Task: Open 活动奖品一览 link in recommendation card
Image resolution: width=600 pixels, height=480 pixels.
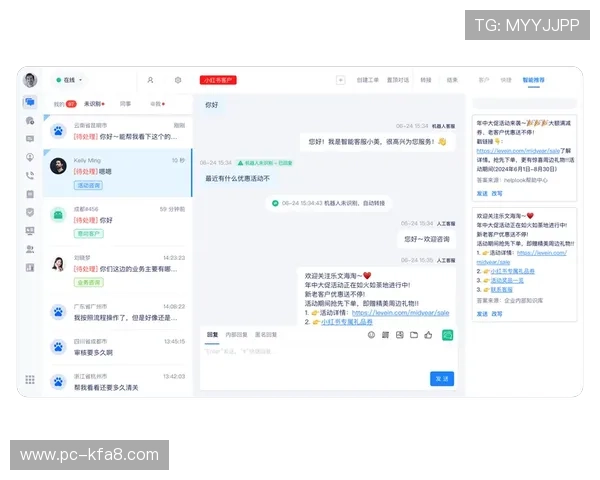Action: click(x=507, y=280)
